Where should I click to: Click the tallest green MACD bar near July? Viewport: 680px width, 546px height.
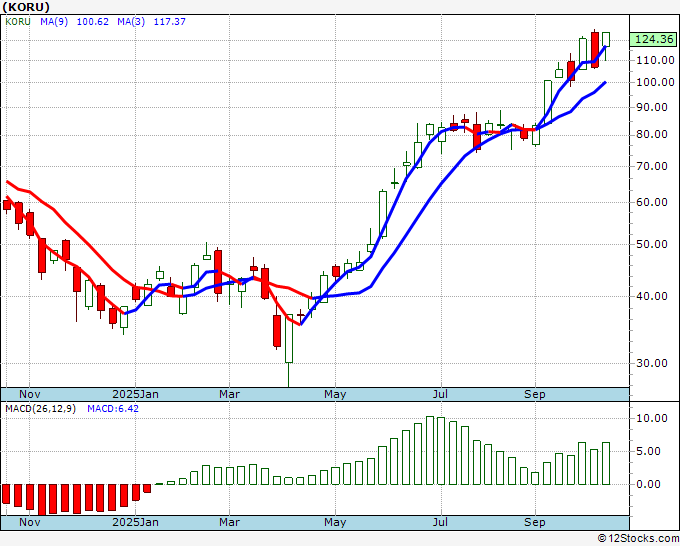(x=430, y=451)
